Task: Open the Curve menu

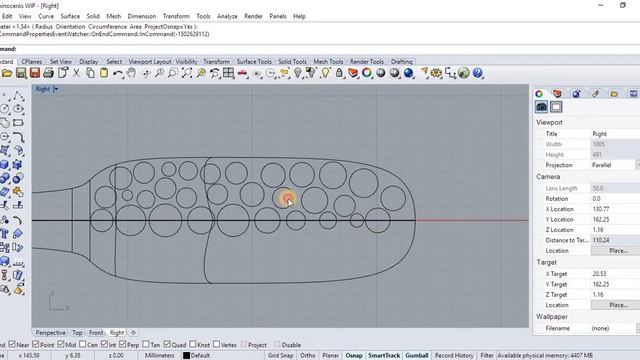Action: pos(46,16)
